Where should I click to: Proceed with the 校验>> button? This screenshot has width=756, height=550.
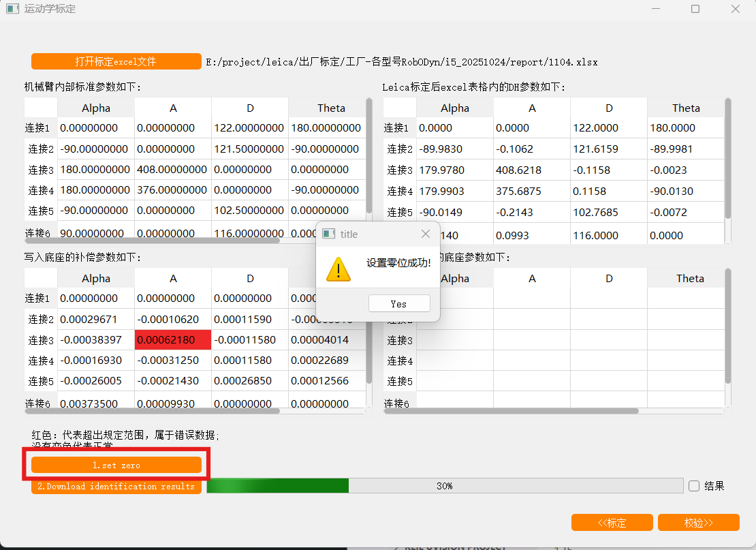698,523
